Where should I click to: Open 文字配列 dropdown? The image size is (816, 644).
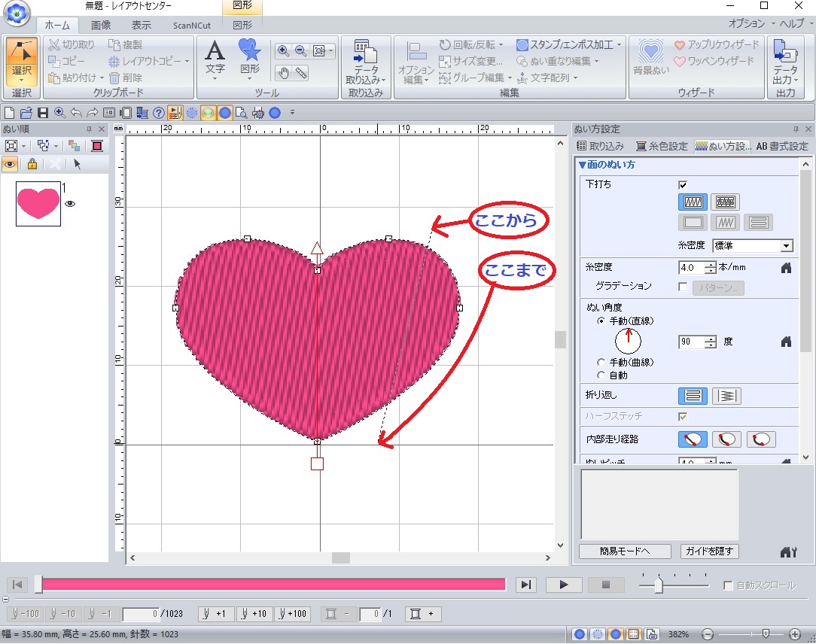pyautogui.click(x=575, y=78)
